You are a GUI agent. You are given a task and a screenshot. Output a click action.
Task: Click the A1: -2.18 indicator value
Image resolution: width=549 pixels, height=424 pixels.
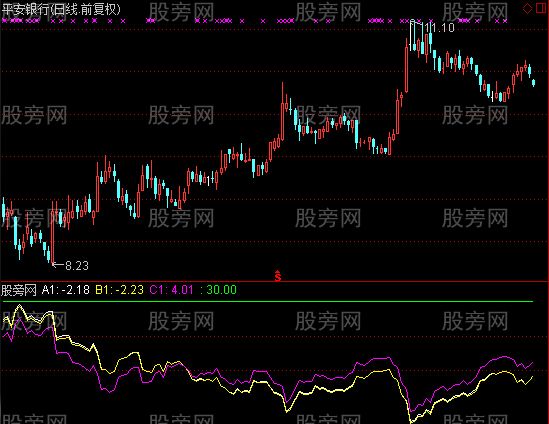click(65, 290)
